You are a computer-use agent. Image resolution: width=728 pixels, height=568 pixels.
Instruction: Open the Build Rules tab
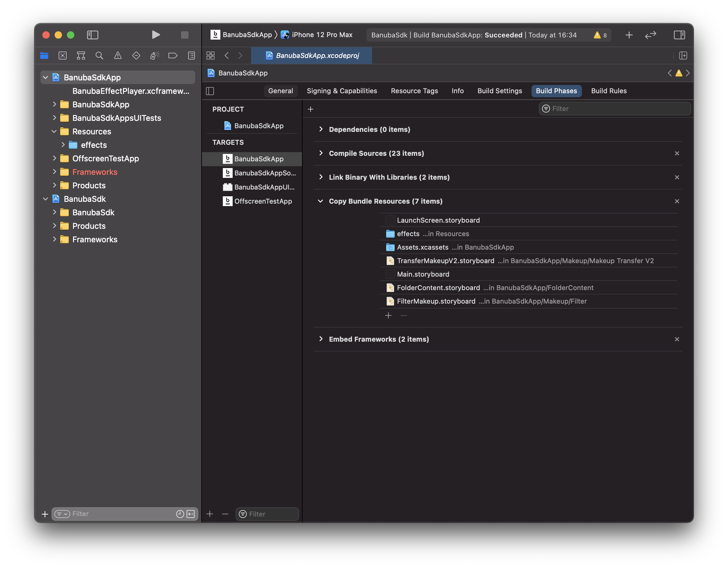coord(609,91)
